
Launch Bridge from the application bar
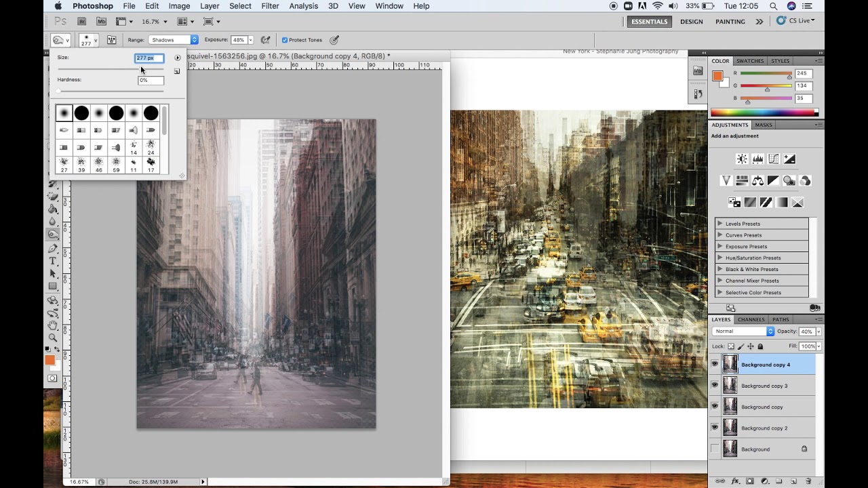coord(81,22)
